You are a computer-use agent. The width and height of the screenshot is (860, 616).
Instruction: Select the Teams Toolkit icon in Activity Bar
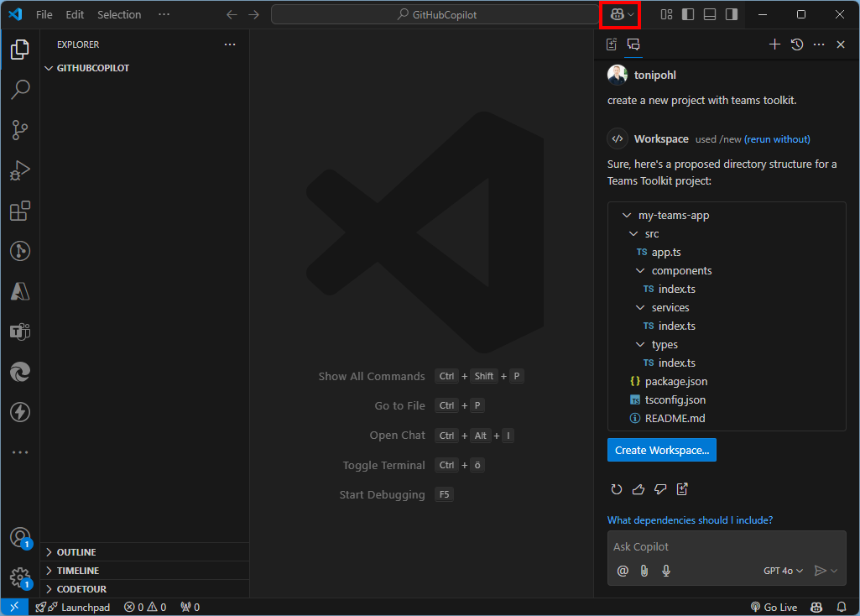[18, 331]
